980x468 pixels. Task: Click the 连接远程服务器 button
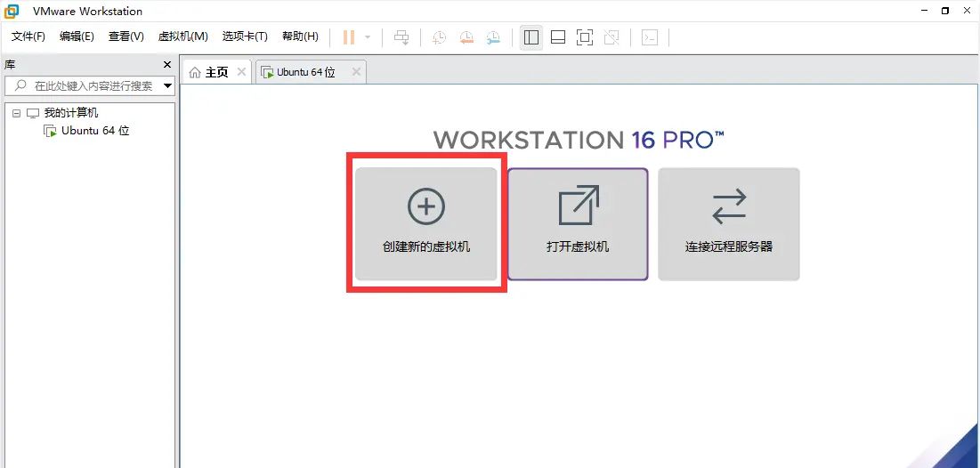coord(729,223)
